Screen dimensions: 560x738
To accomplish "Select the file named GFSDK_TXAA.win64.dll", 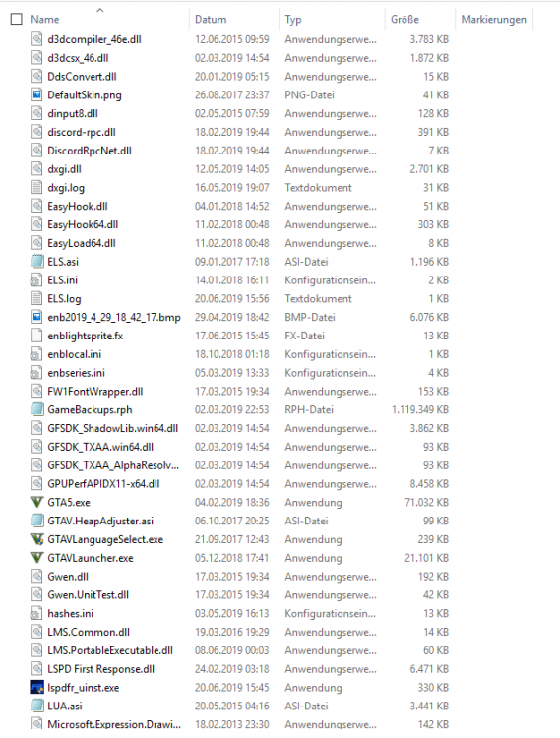I will click(x=100, y=447).
